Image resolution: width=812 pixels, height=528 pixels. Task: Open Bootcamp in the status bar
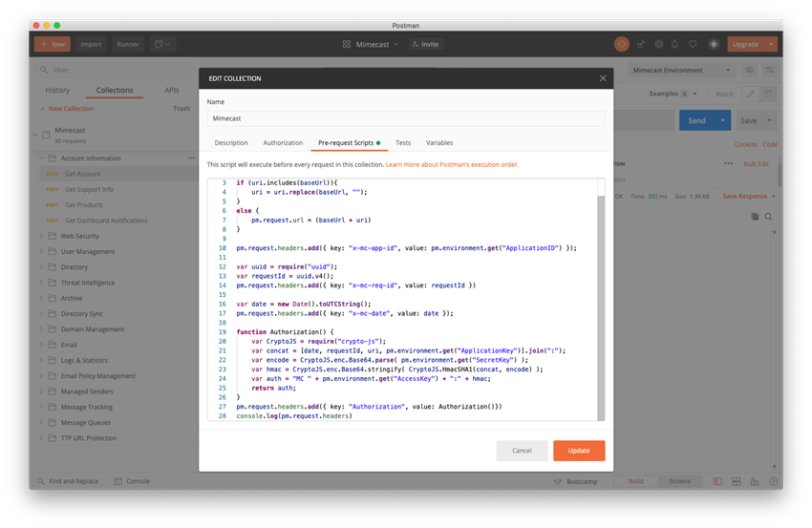pos(575,481)
